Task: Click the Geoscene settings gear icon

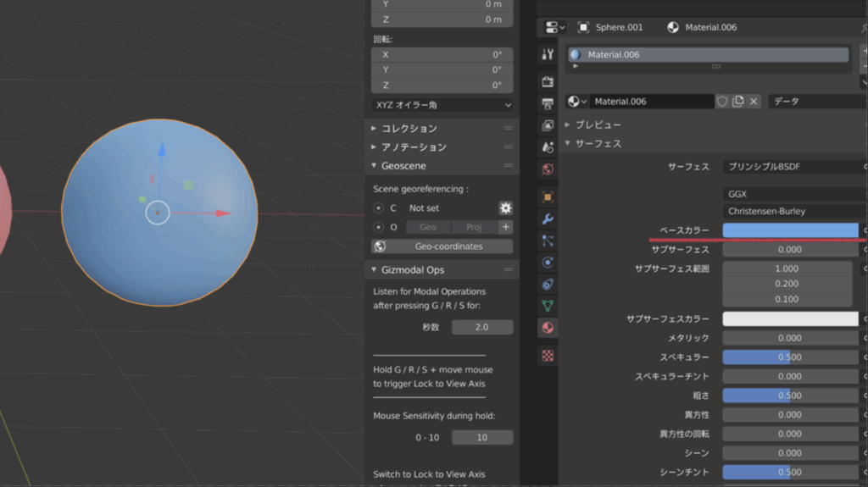Action: point(505,208)
